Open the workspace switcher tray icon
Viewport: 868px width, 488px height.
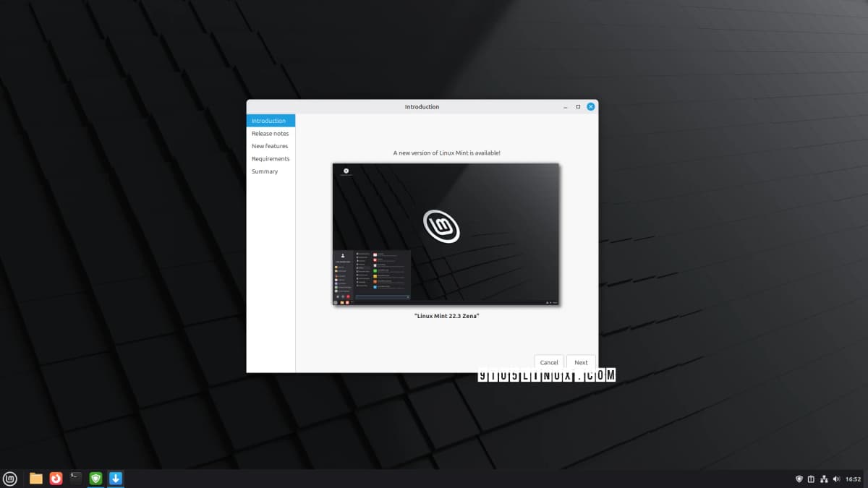(x=811, y=479)
